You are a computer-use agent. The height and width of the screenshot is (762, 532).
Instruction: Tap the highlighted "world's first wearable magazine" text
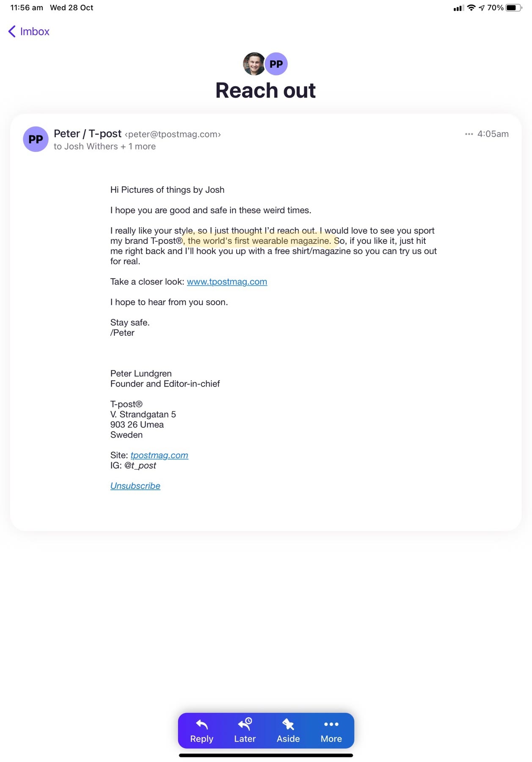(x=259, y=241)
